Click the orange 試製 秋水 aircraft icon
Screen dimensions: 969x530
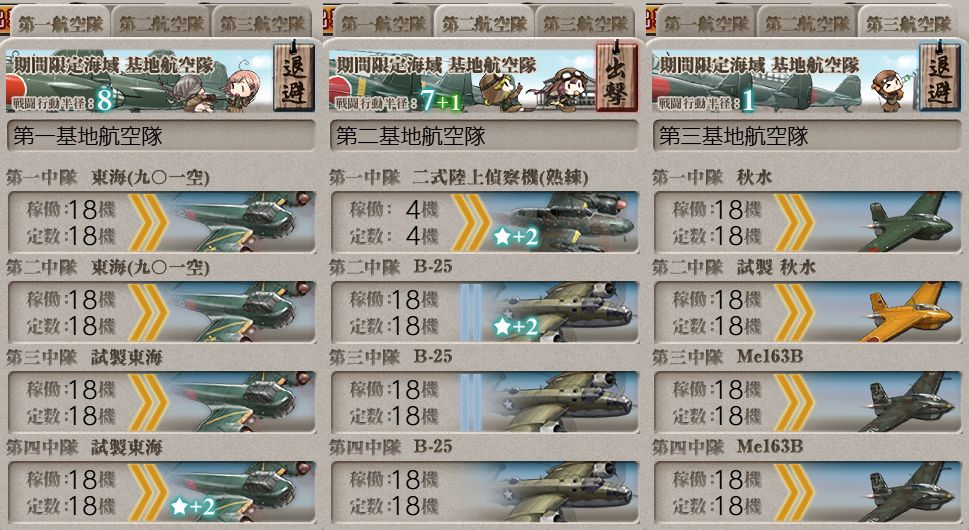(908, 311)
